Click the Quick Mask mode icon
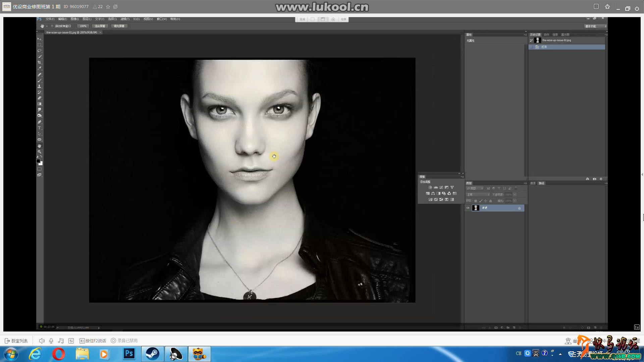Image resolution: width=644 pixels, height=362 pixels. click(x=39, y=169)
